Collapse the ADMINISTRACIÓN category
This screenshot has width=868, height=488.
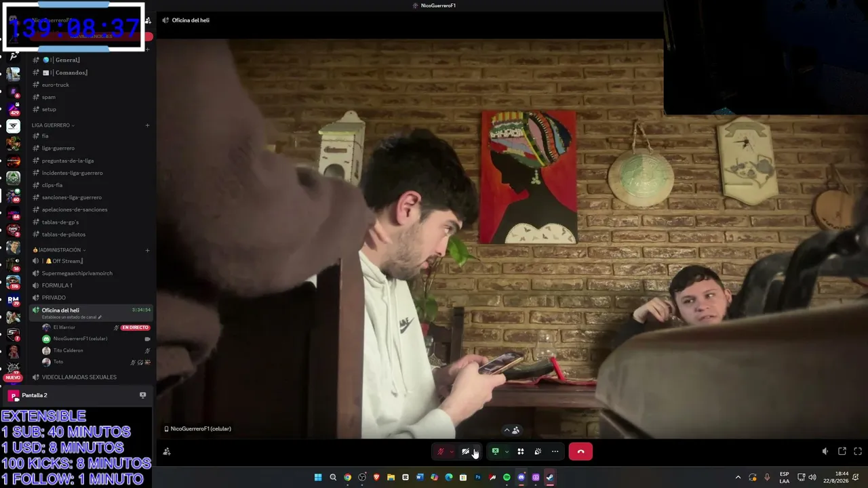tap(59, 250)
